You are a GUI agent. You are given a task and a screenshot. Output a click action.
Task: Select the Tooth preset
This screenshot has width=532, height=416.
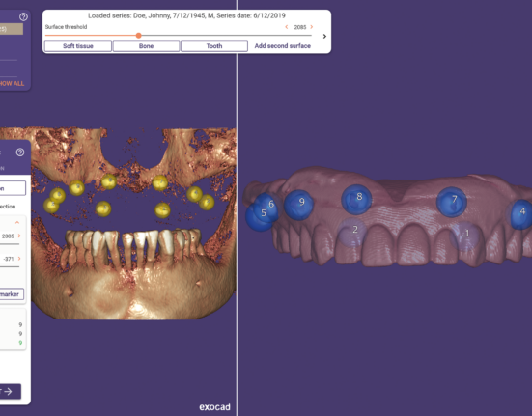[214, 45]
